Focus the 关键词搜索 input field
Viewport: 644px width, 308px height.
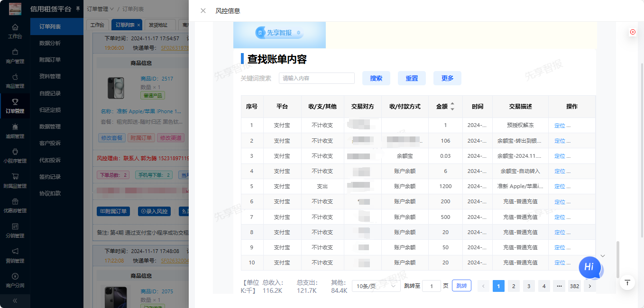(317, 78)
